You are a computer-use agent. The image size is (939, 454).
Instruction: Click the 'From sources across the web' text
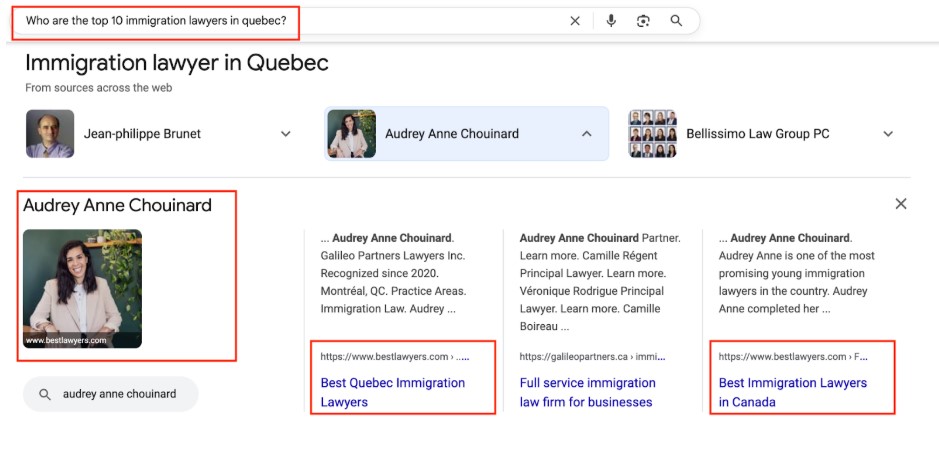[98, 87]
